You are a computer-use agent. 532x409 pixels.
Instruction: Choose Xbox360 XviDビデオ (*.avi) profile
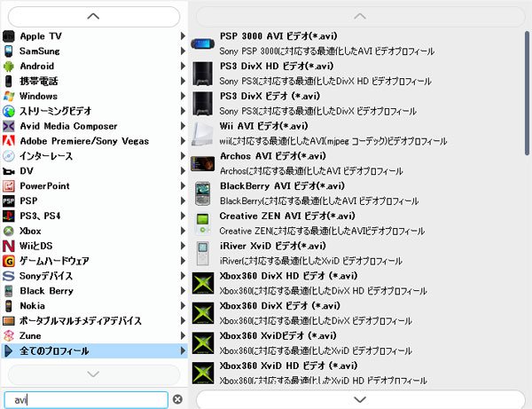356,343
